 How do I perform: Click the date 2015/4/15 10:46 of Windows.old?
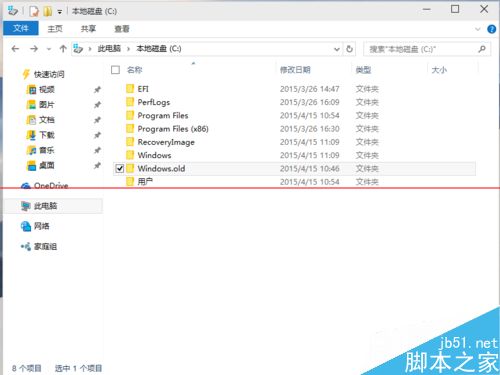[x=309, y=169]
